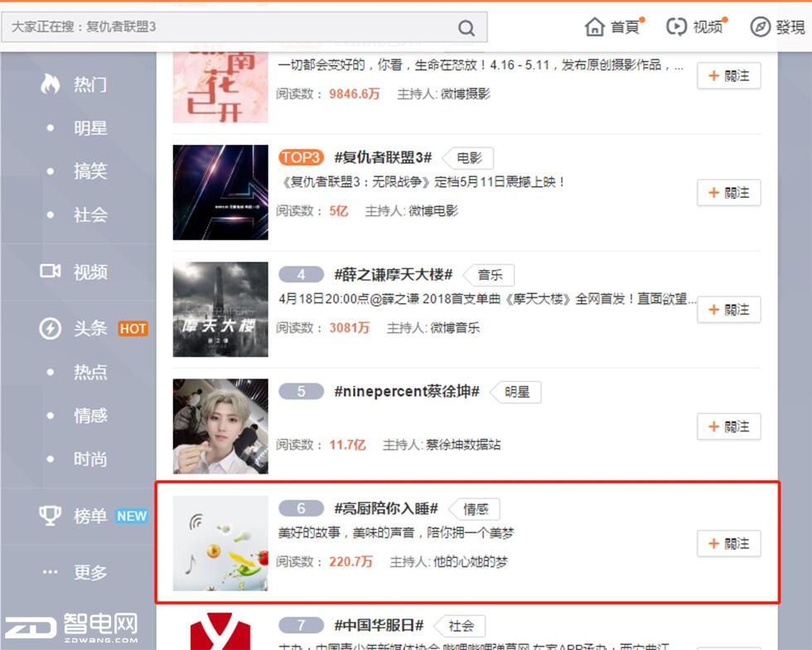This screenshot has width=812, height=650.
Task: Click the 头条 lightning icon
Action: 51,329
